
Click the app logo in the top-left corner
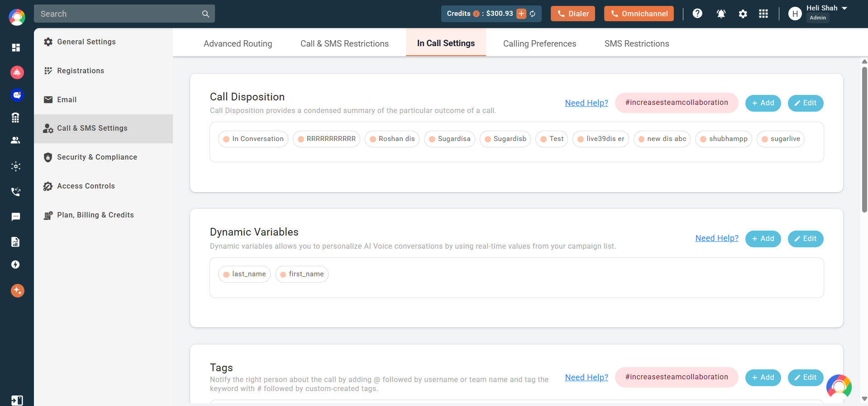[17, 17]
